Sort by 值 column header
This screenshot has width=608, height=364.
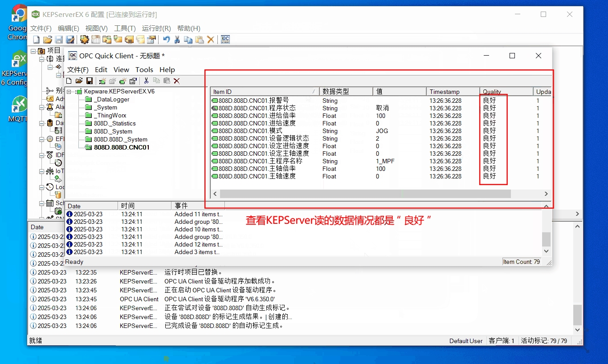pyautogui.click(x=400, y=92)
